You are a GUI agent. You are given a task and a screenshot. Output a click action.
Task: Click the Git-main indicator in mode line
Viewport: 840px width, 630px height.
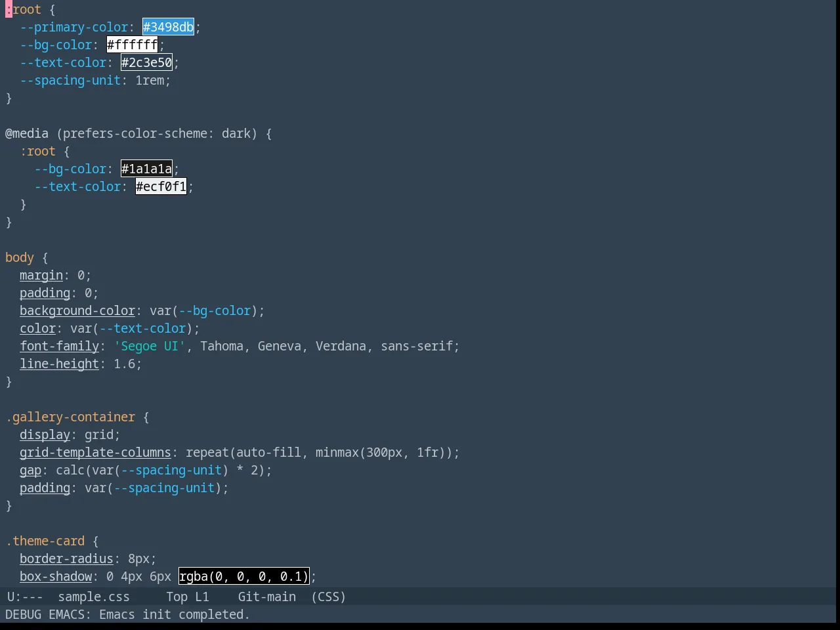click(x=266, y=597)
